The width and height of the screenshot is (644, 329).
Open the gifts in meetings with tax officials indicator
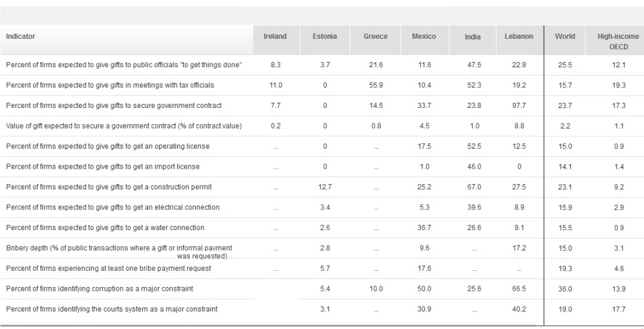(x=110, y=85)
